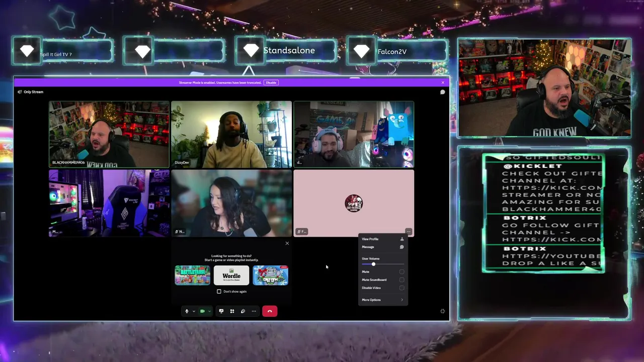The image size is (644, 362).
Task: Select the pink avatar participant tile
Action: 354,203
